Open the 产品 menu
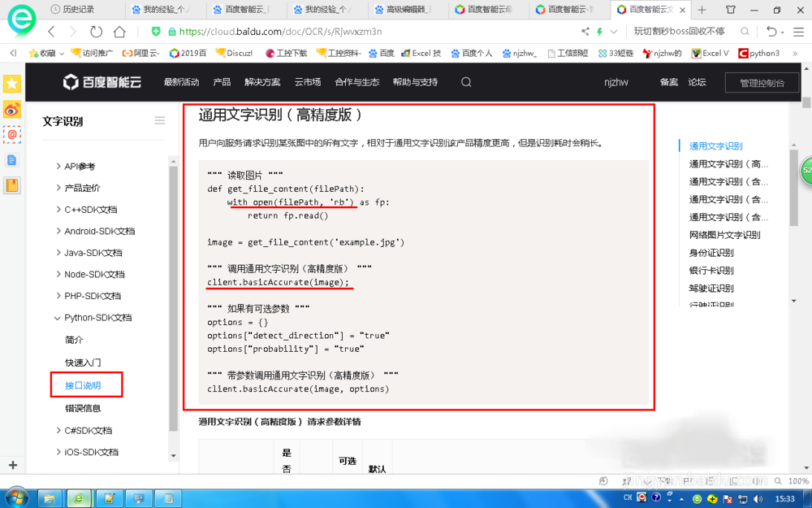 click(x=222, y=82)
